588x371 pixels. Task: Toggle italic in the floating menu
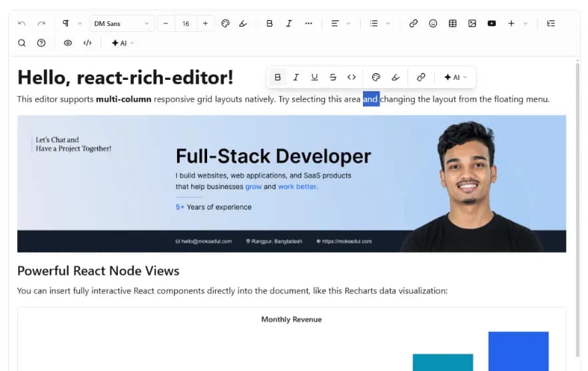[x=296, y=77]
